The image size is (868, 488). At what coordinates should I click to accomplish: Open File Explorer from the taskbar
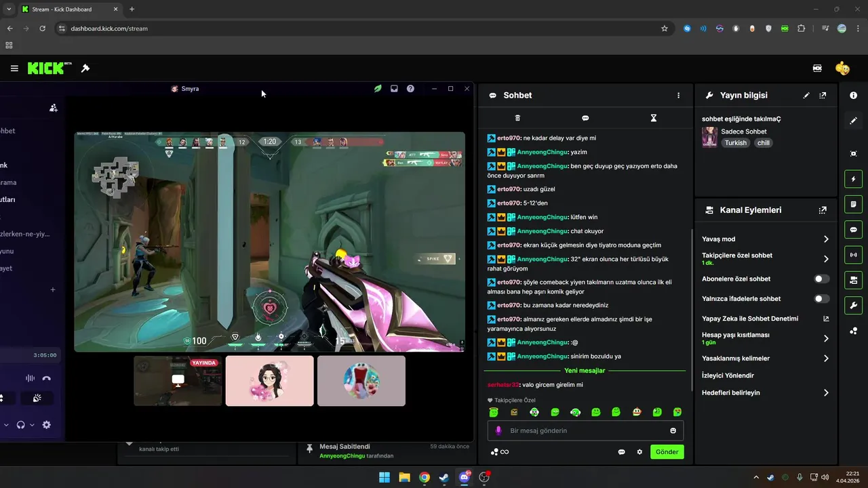tap(404, 477)
